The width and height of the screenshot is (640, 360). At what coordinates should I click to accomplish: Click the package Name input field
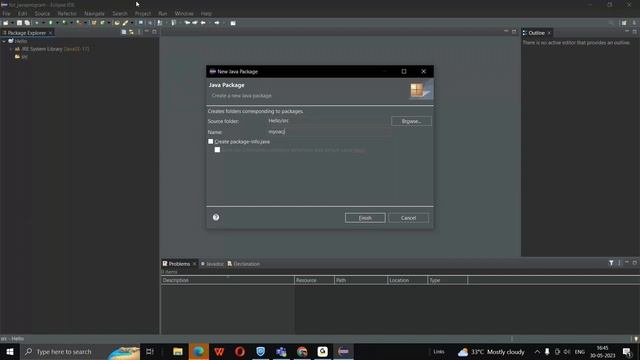click(328, 132)
